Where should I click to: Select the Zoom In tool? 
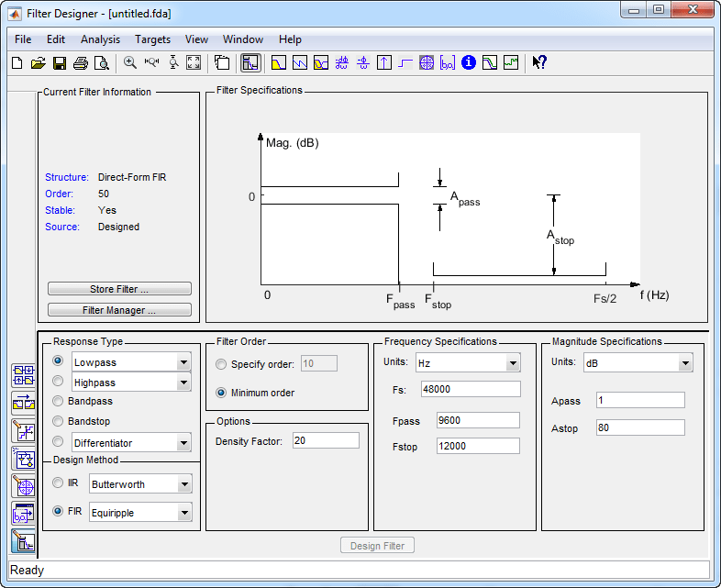130,63
